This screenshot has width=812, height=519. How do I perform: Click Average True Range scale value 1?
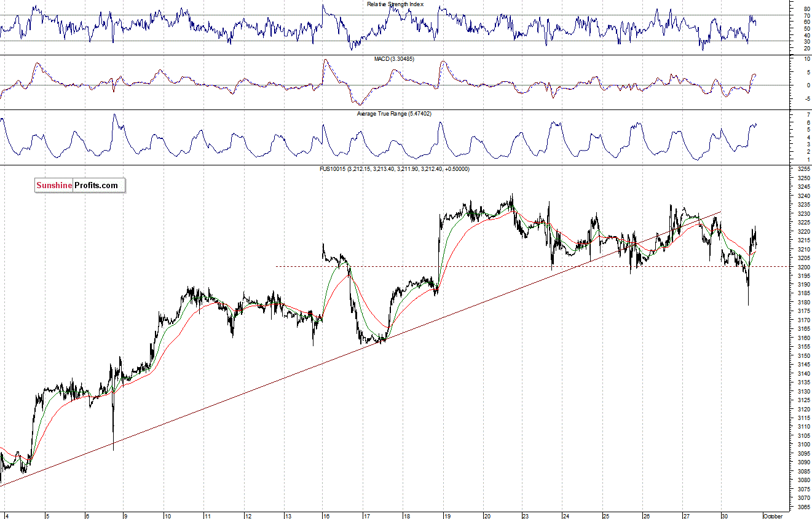(x=807, y=160)
